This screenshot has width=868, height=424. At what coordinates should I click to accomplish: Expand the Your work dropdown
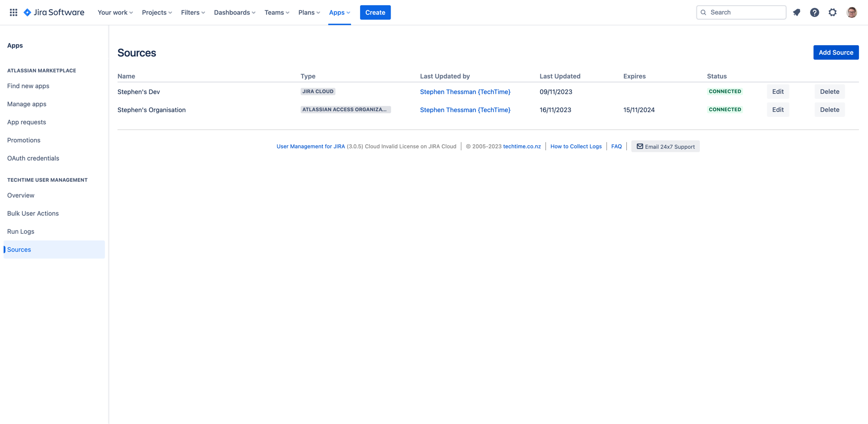tap(115, 12)
